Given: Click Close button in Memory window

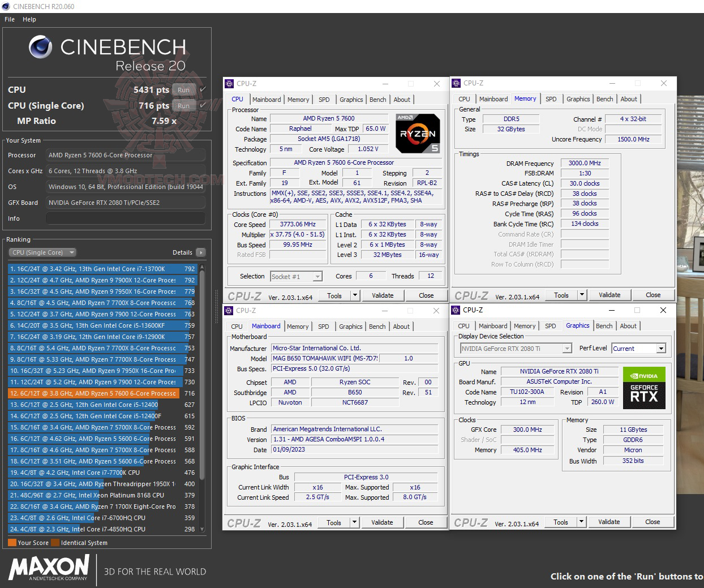Looking at the screenshot, I should [x=653, y=295].
